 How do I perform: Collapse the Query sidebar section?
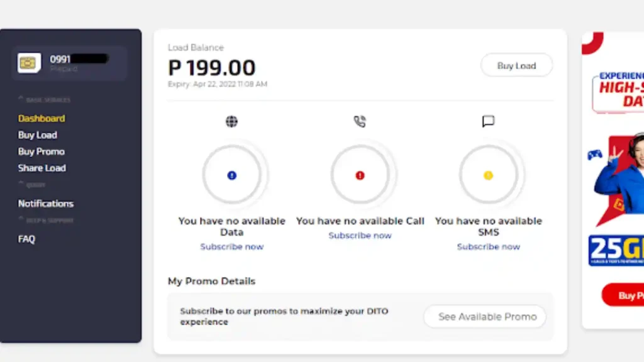[21, 184]
